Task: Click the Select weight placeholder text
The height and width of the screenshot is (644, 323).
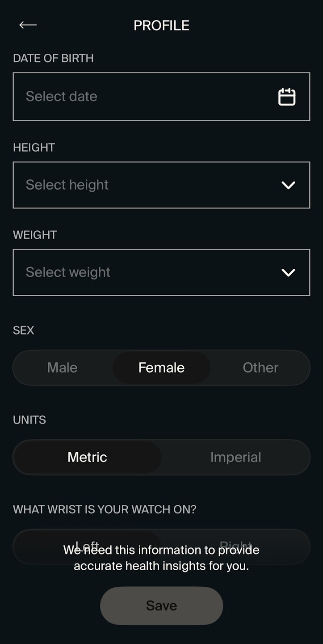Action: [68, 272]
